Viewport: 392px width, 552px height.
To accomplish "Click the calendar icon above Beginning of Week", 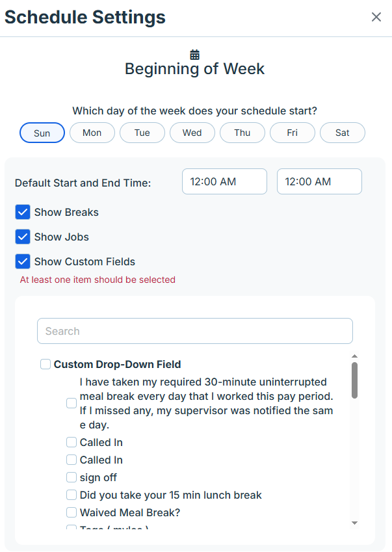I will pyautogui.click(x=195, y=55).
